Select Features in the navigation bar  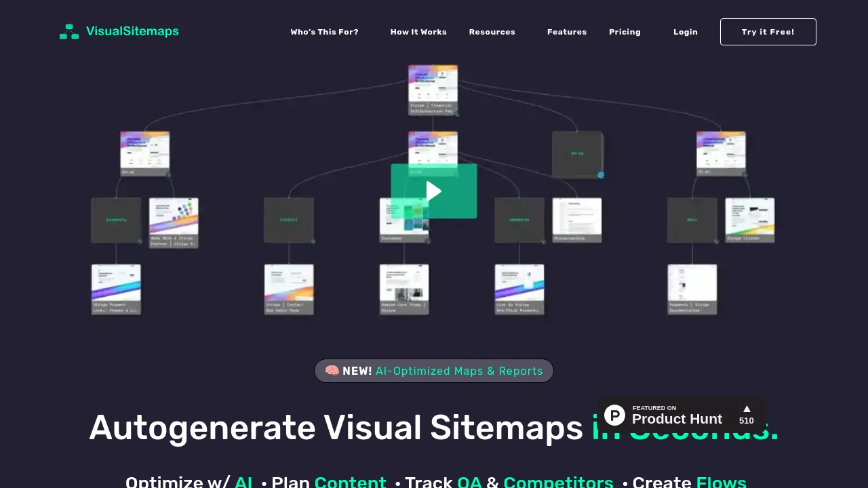coord(567,32)
